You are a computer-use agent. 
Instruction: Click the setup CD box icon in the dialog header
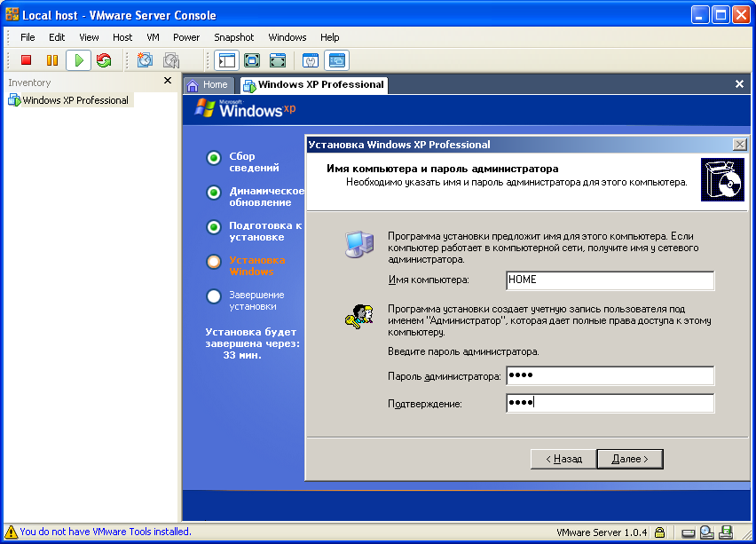722,179
